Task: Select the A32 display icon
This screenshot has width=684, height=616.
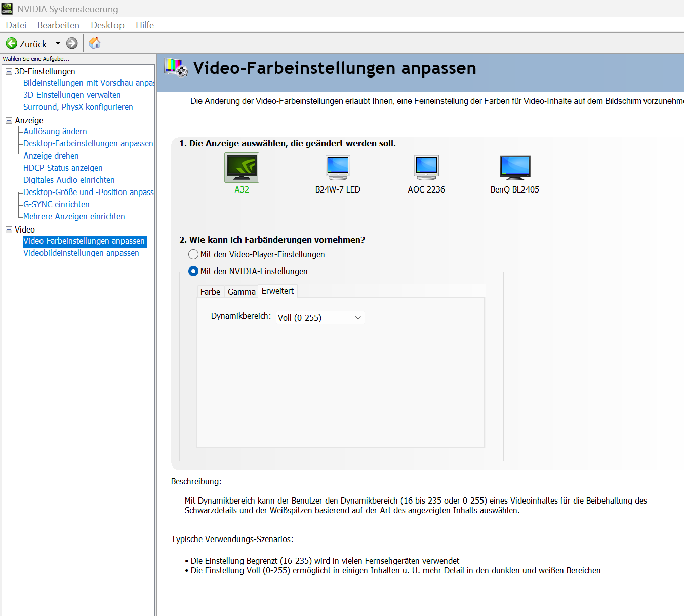Action: tap(242, 168)
